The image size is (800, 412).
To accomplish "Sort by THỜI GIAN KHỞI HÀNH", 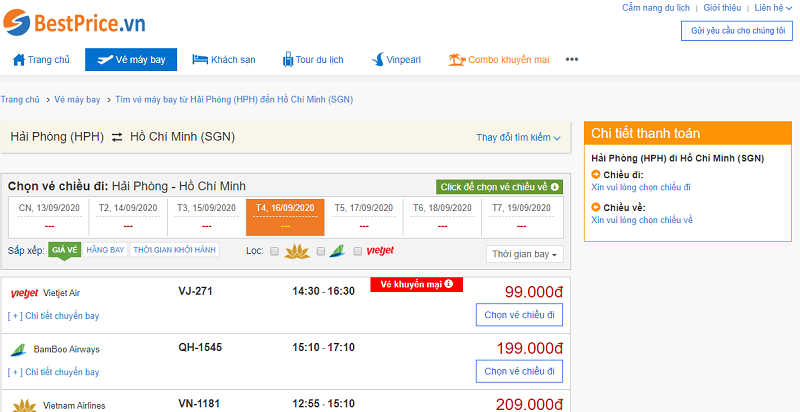I will point(174,250).
